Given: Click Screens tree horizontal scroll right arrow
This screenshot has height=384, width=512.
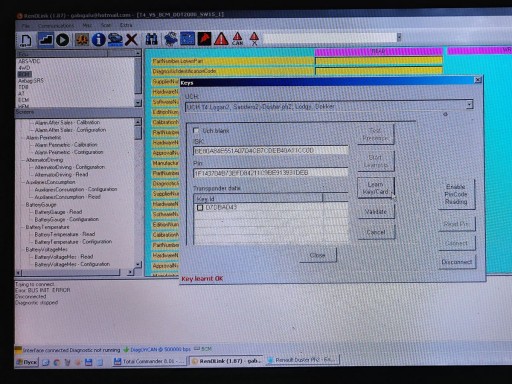Looking at the screenshot, I should point(131,272).
